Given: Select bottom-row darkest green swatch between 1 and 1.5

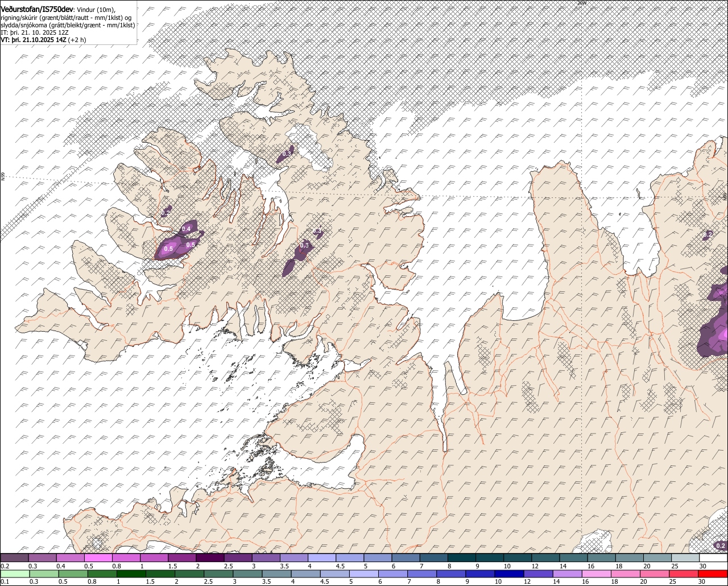Looking at the screenshot, I should pyautogui.click(x=131, y=573).
